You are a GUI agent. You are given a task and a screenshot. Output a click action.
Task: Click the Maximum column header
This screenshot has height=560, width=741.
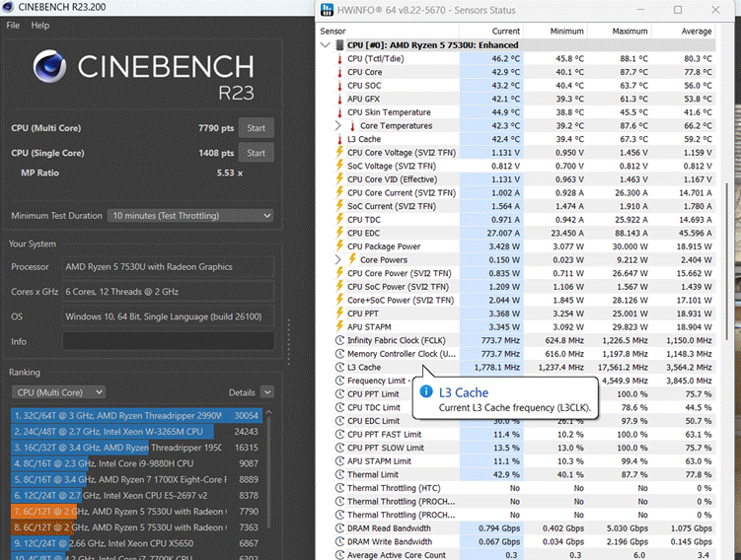(620, 32)
